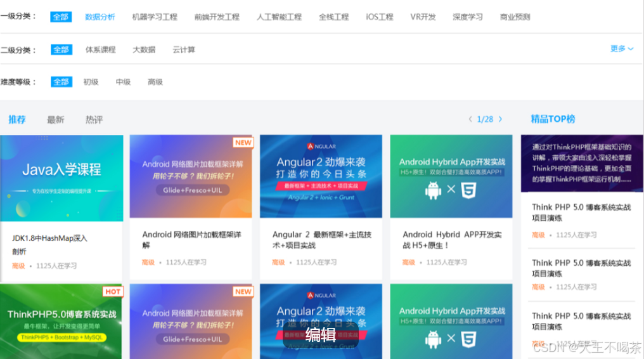Click the 1/28 page indicator
644x359 pixels.
coord(485,119)
